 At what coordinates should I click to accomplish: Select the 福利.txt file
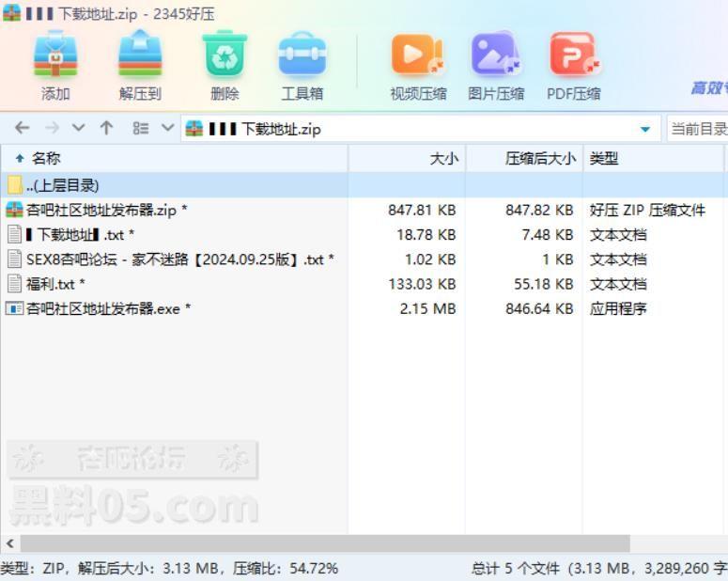(x=50, y=283)
